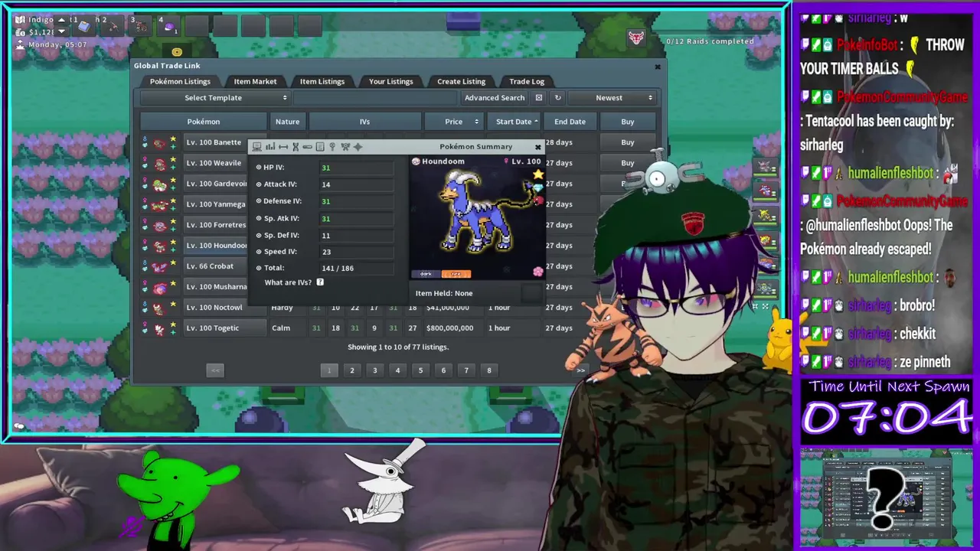The image size is (980, 551).
Task: Select the Lv. 100 Weavile listing
Action: click(214, 163)
